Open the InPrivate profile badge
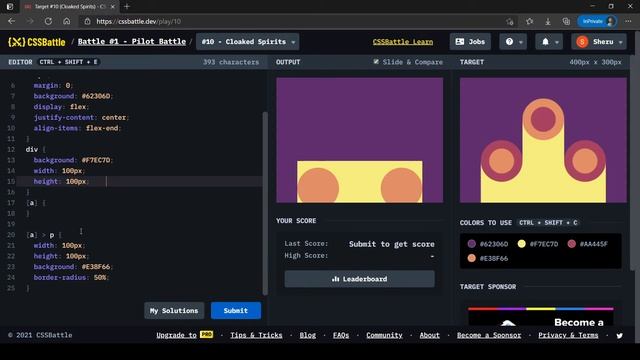Viewport: 640px width, 360px height. click(597, 21)
